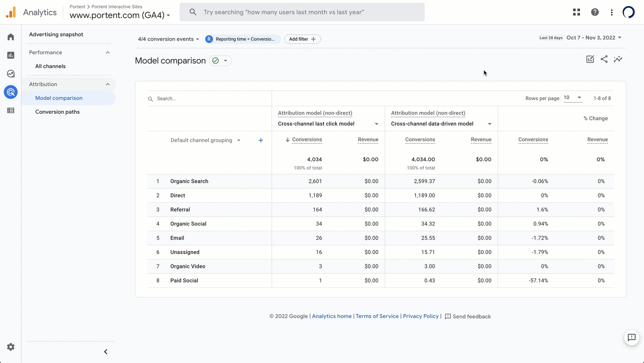Open Advertising snapshot
The image size is (644, 363).
[x=56, y=34]
